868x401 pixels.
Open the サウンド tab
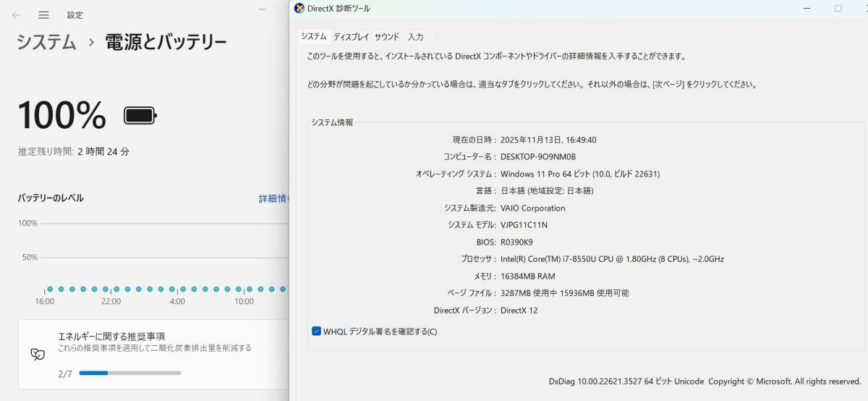click(387, 37)
